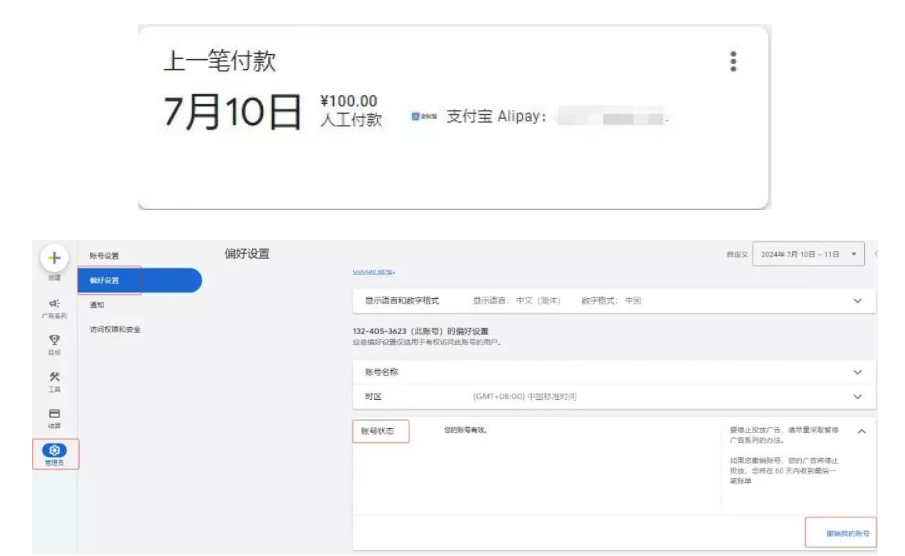
Task: Click the 上一笔付款 card title
Action: (x=219, y=61)
